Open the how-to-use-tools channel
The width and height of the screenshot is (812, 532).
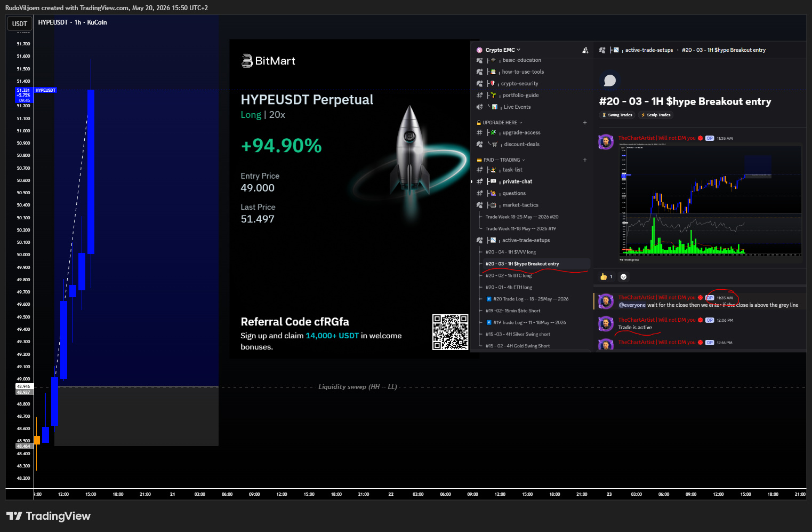click(523, 72)
